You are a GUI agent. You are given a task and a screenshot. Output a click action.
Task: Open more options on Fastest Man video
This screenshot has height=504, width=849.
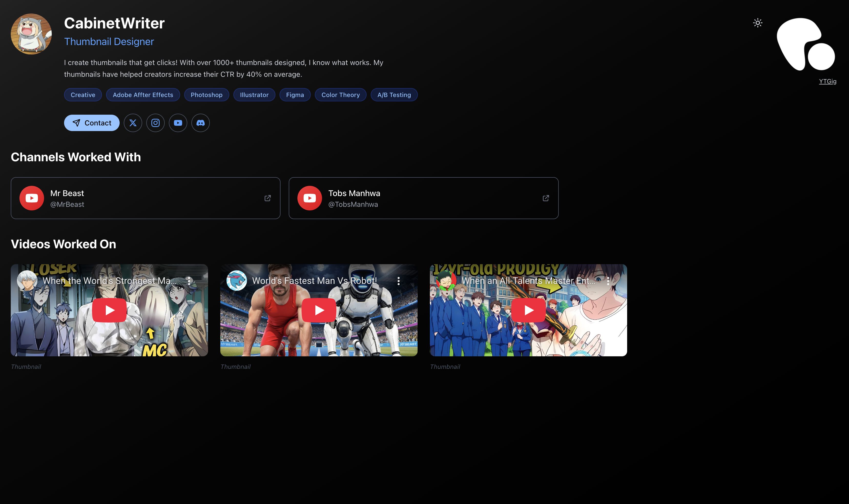coord(398,281)
